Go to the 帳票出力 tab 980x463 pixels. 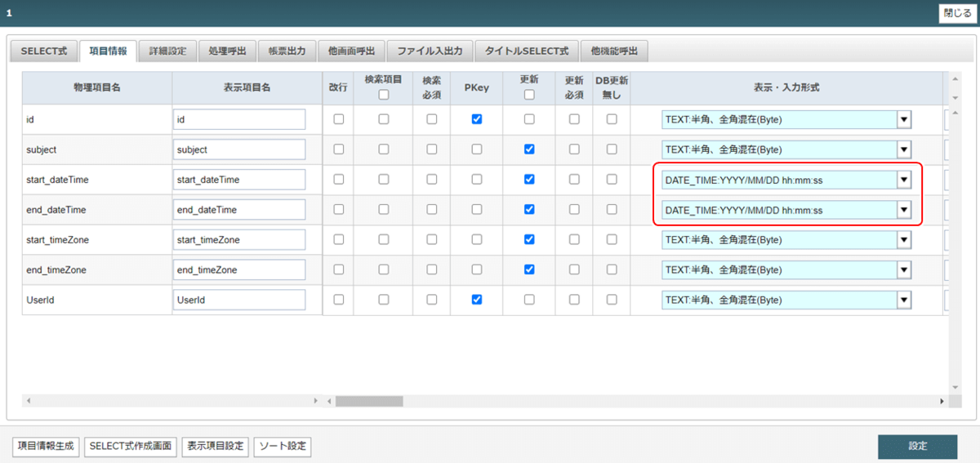tap(287, 51)
